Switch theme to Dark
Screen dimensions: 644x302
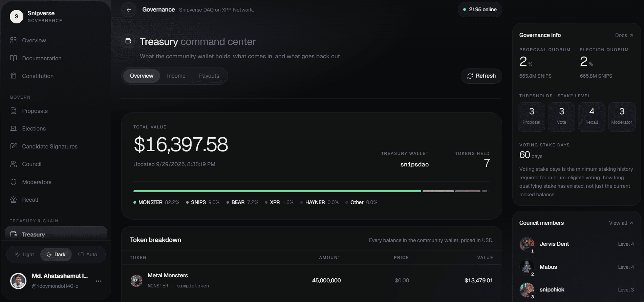[x=56, y=255]
